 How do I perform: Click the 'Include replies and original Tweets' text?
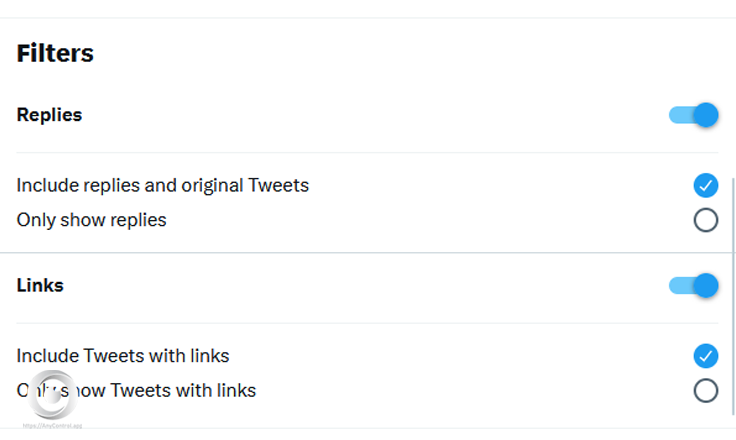tap(163, 185)
